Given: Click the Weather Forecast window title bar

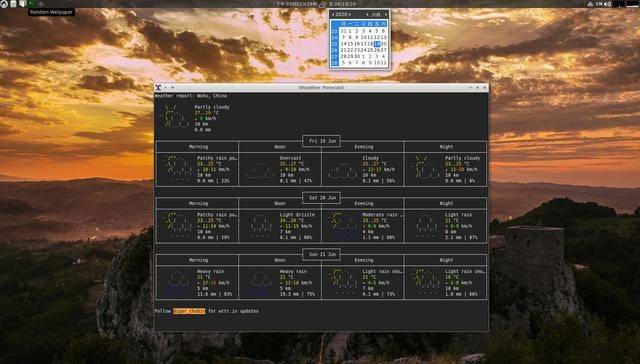Looking at the screenshot, I should point(321,87).
